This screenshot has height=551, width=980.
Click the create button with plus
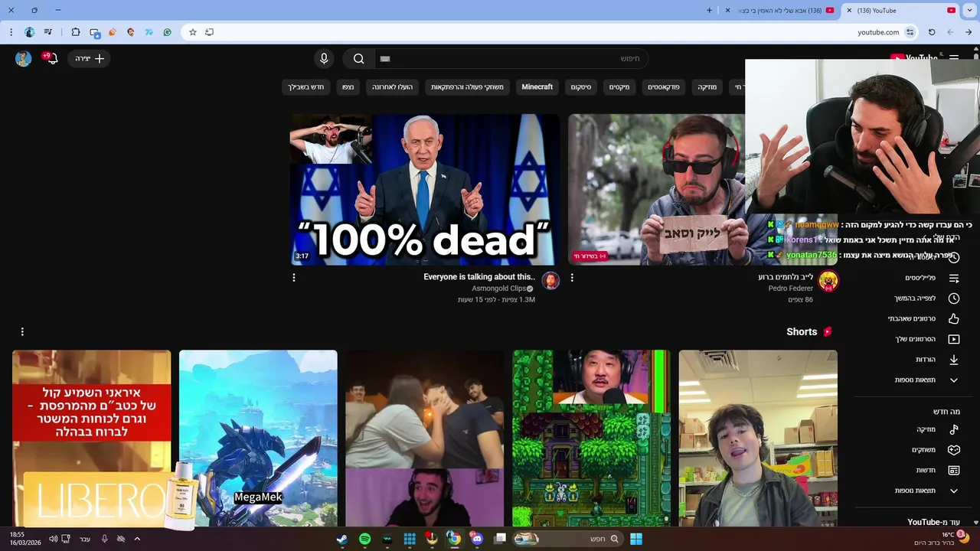[90, 59]
